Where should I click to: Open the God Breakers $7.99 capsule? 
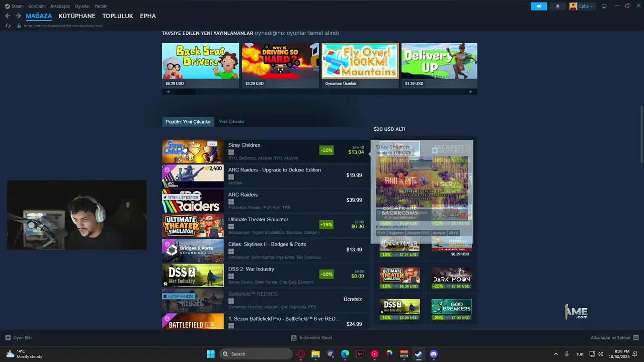pos(451,309)
